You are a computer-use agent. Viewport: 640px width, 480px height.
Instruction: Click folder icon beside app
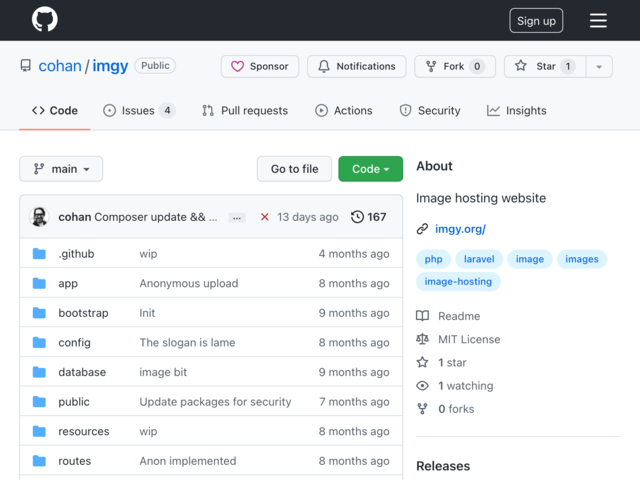point(39,283)
